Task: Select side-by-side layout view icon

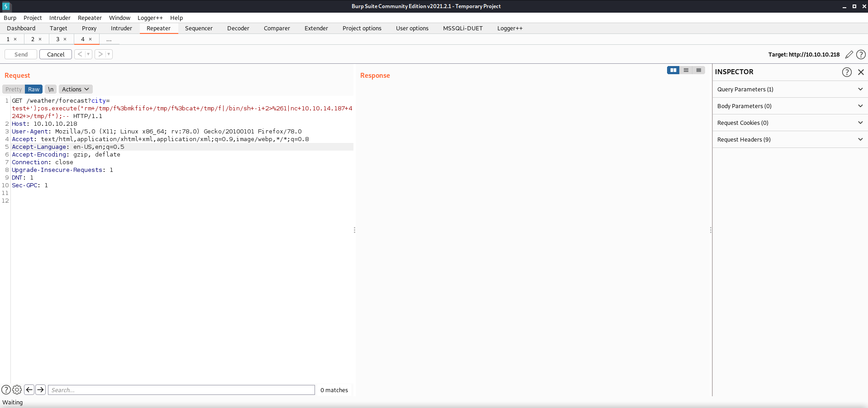Action: (673, 70)
